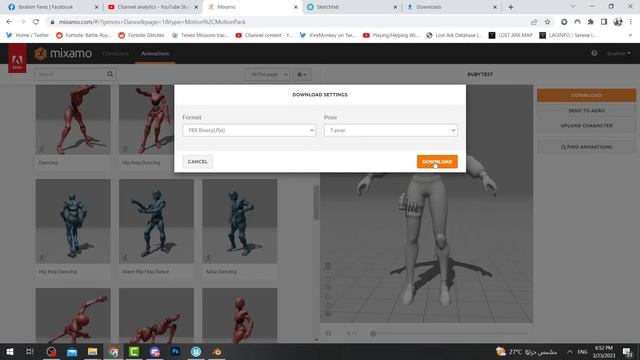Open the Fortnite Glitches bookmark
The image size is (640, 360).
tap(141, 36)
